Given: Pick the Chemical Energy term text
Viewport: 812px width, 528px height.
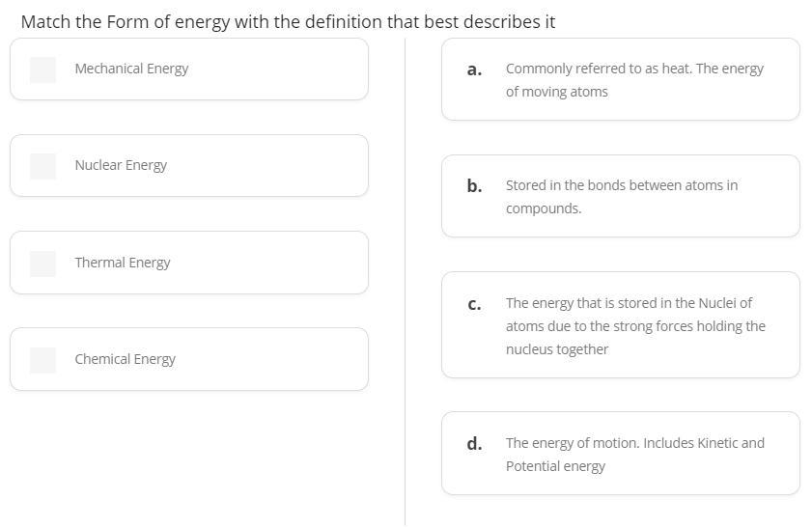Looking at the screenshot, I should click(126, 359).
